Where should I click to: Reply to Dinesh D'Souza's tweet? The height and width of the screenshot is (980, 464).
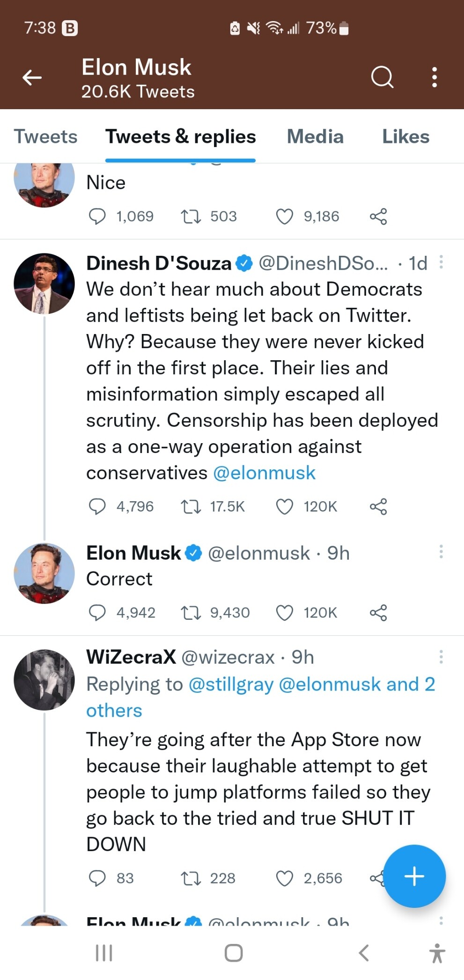pos(97,506)
